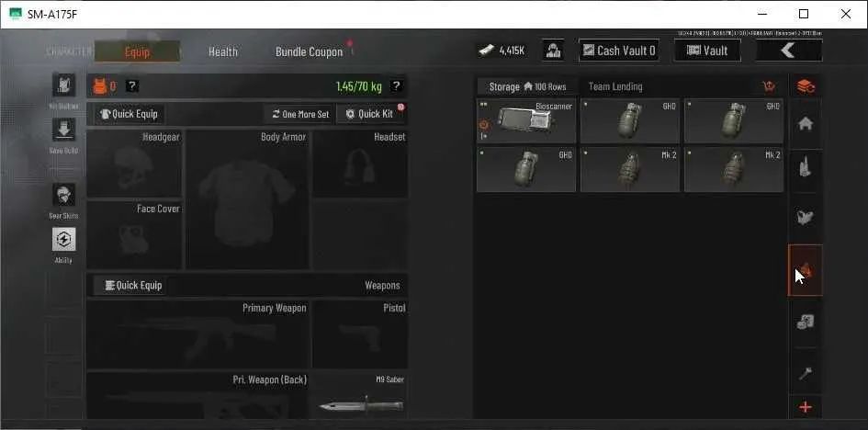Select the Storage 100 Rows tab
Viewport: 868px width, 430px height.
pos(527,87)
